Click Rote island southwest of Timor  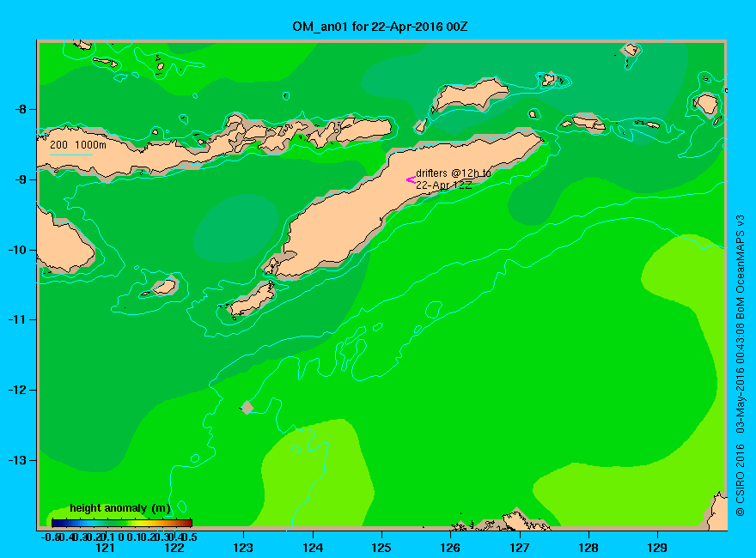[x=251, y=300]
